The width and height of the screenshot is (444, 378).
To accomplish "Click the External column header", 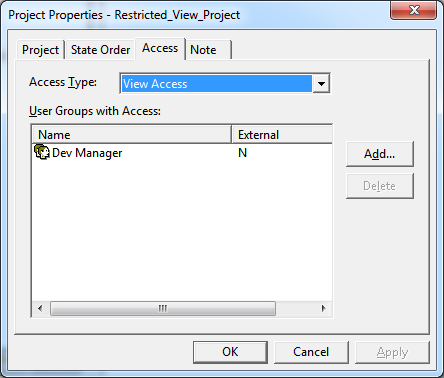I will tap(282, 135).
